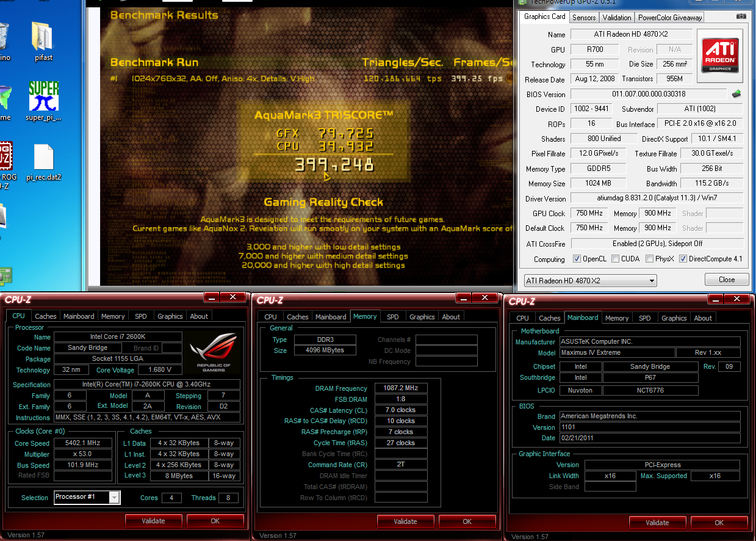
Task: Click the Multiplier value x 53.0
Action: coord(84,454)
